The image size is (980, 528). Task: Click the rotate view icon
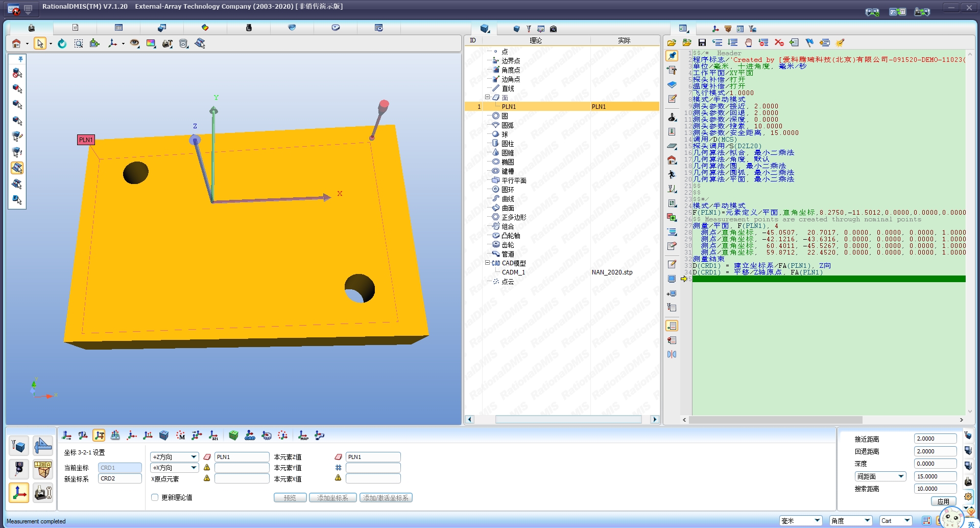[62, 43]
